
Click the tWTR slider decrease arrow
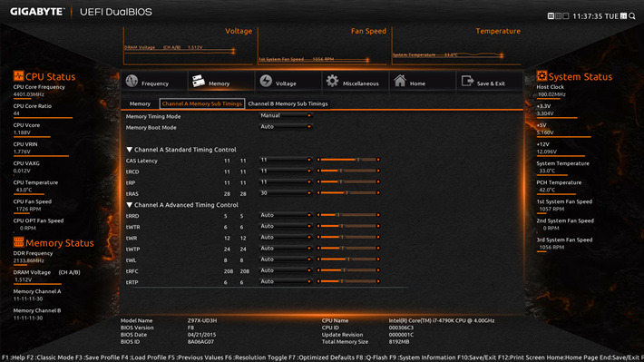(x=318, y=226)
